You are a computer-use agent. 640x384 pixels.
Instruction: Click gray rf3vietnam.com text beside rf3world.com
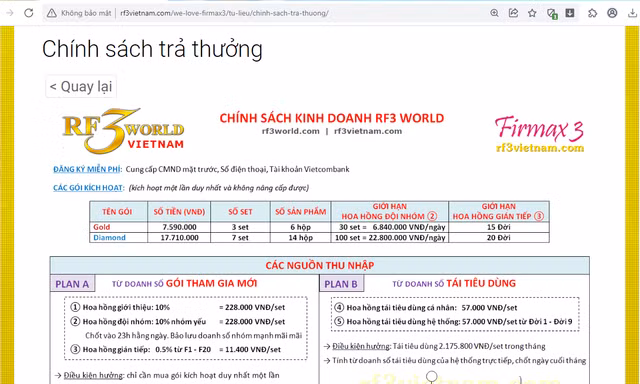[x=368, y=131]
